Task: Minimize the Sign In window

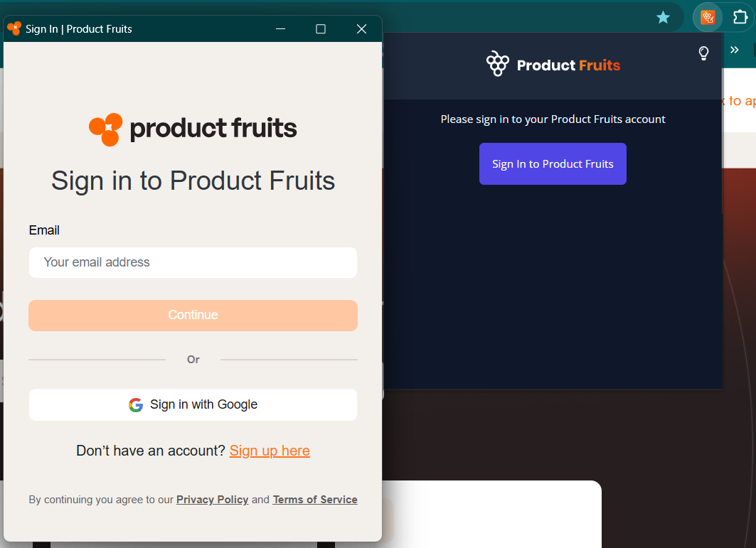Action: coord(280,28)
